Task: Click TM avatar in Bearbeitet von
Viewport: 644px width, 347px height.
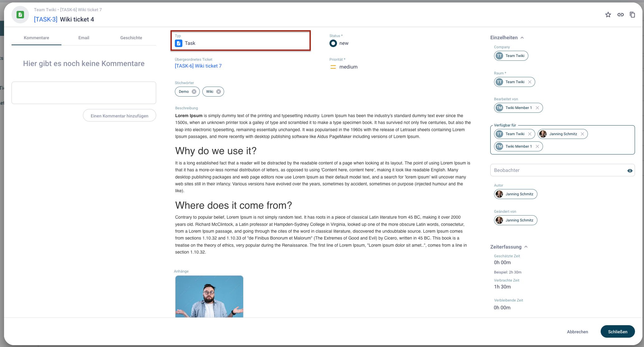Action: (x=499, y=108)
